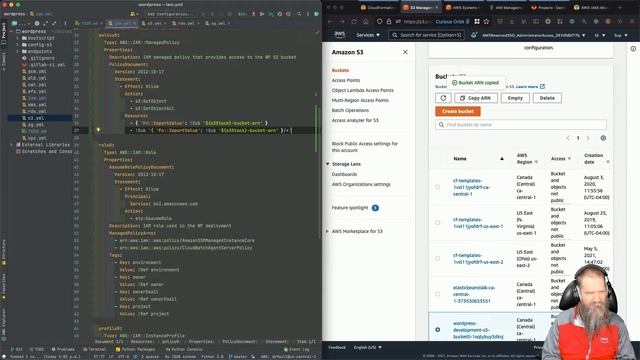This screenshot has width=640, height=360.
Task: Click the Add Configuration dropdown in IDE
Action: tap(171, 14)
